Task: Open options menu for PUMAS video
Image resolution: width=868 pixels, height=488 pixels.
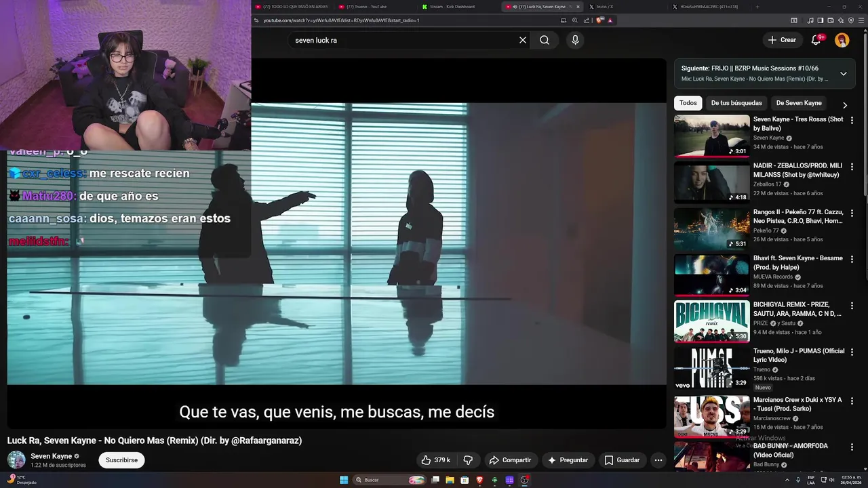Action: [852, 352]
